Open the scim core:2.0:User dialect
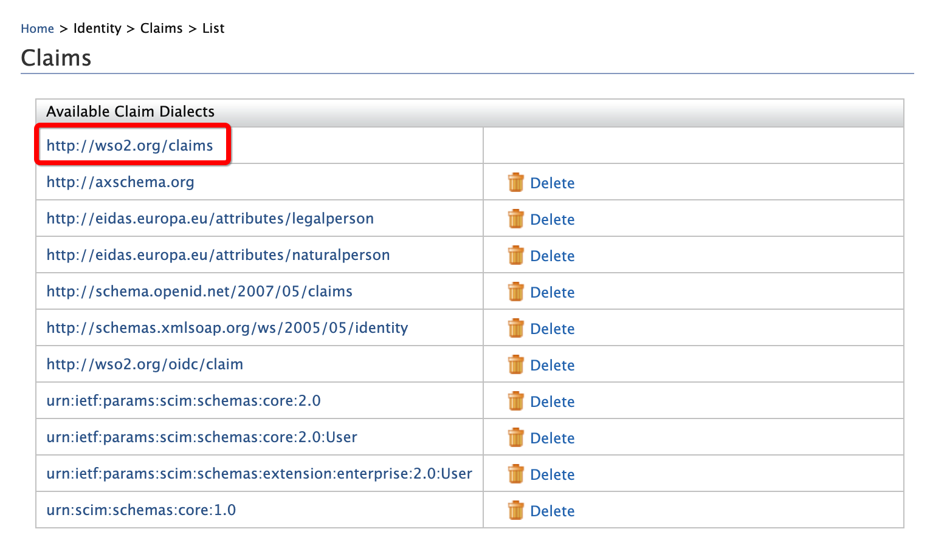 pyautogui.click(x=202, y=437)
